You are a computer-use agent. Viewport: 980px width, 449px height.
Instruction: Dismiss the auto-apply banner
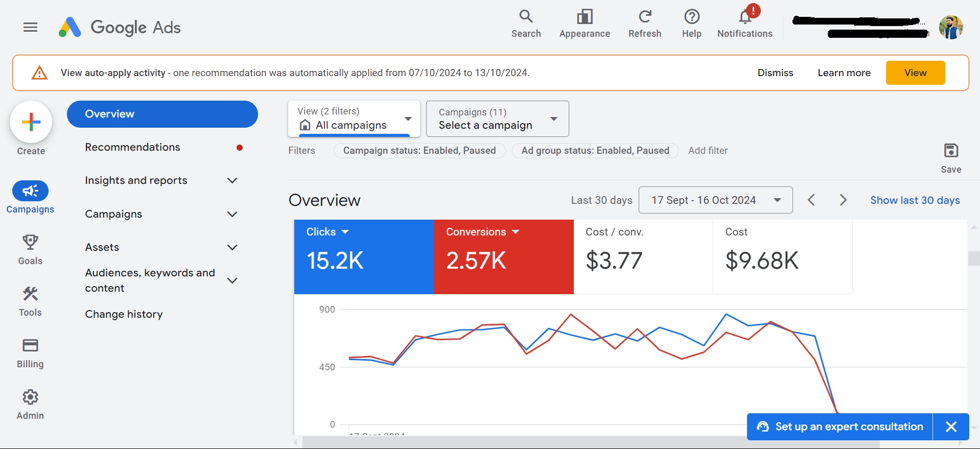tap(775, 73)
